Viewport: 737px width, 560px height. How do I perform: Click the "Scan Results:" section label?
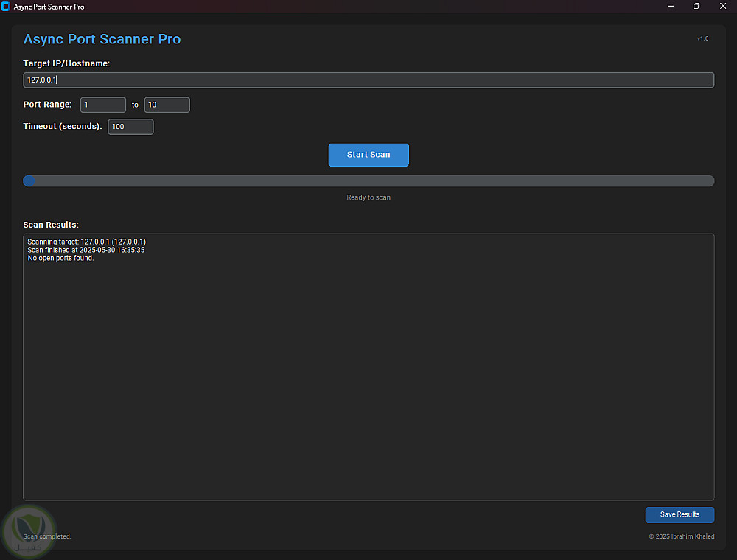tap(51, 225)
